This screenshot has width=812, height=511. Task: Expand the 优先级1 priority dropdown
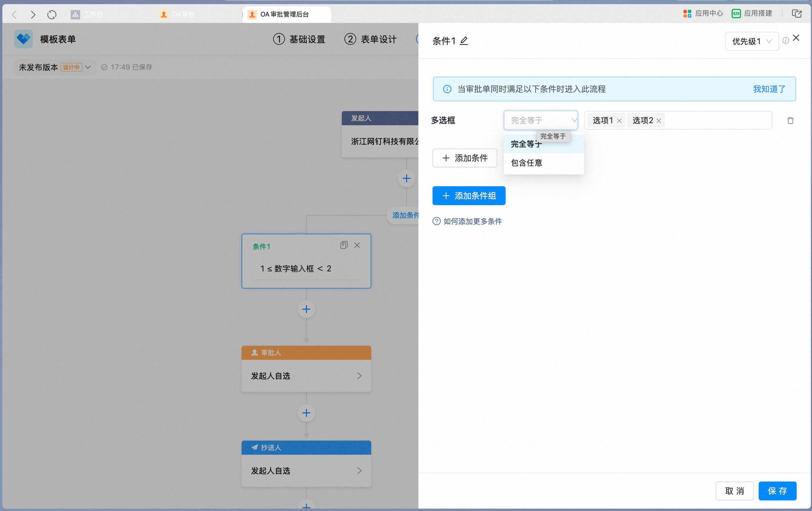pyautogui.click(x=752, y=41)
